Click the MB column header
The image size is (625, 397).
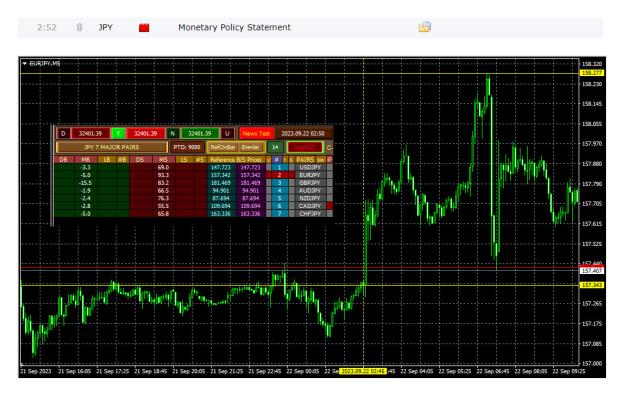pyautogui.click(x=85, y=159)
